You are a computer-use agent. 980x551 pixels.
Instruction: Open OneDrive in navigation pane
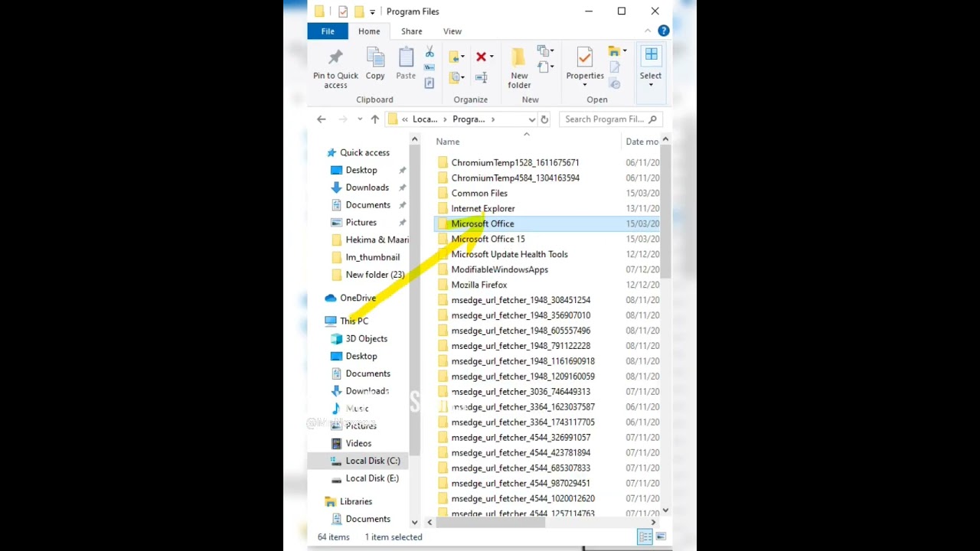point(358,298)
